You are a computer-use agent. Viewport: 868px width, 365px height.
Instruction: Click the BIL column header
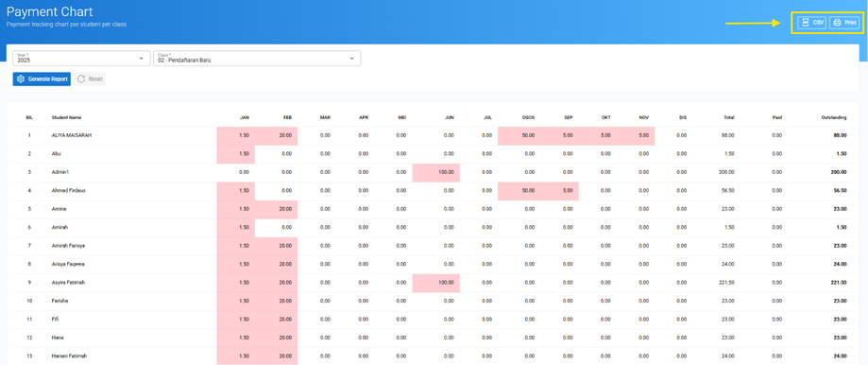coord(29,117)
